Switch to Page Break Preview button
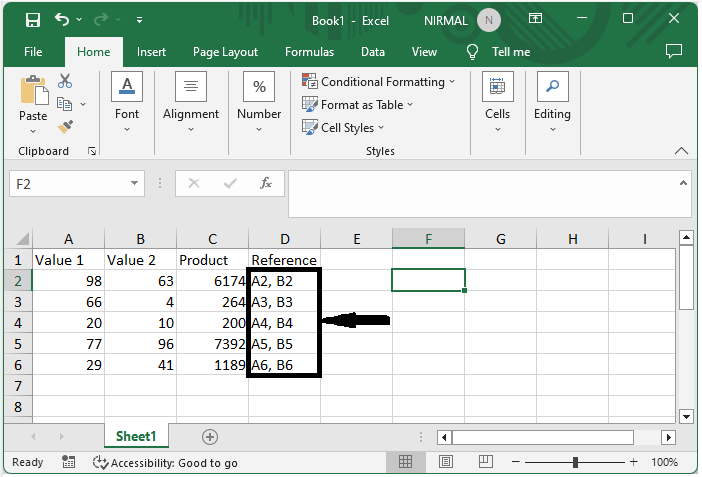 coord(484,463)
